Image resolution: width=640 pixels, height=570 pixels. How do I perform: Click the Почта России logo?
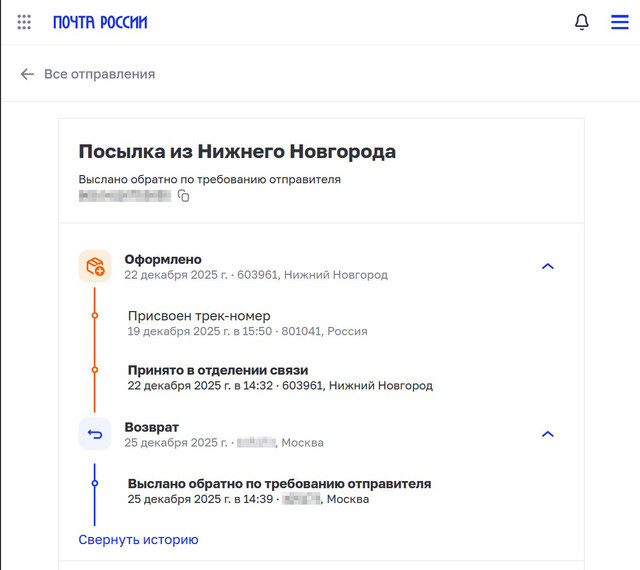point(100,22)
